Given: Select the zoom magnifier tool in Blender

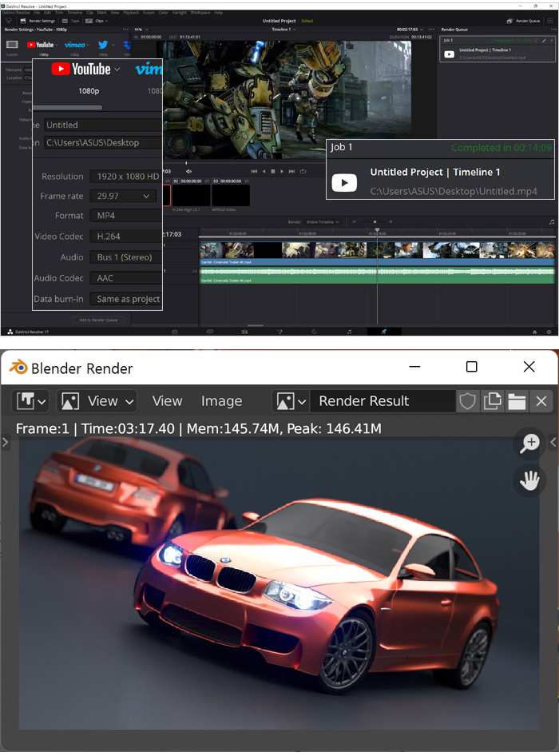Looking at the screenshot, I should pos(529,443).
